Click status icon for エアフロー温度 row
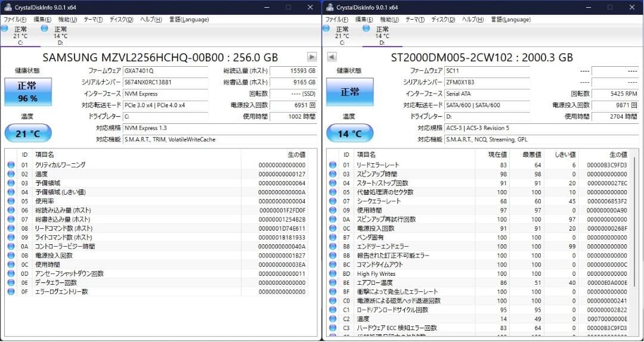This screenshot has width=644, height=342. [333, 282]
